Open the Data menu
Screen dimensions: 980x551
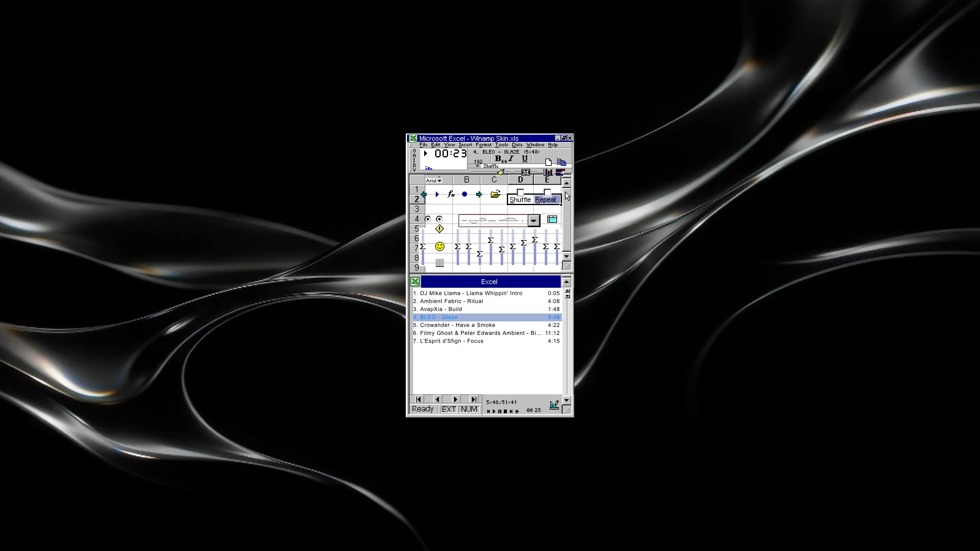(x=517, y=145)
